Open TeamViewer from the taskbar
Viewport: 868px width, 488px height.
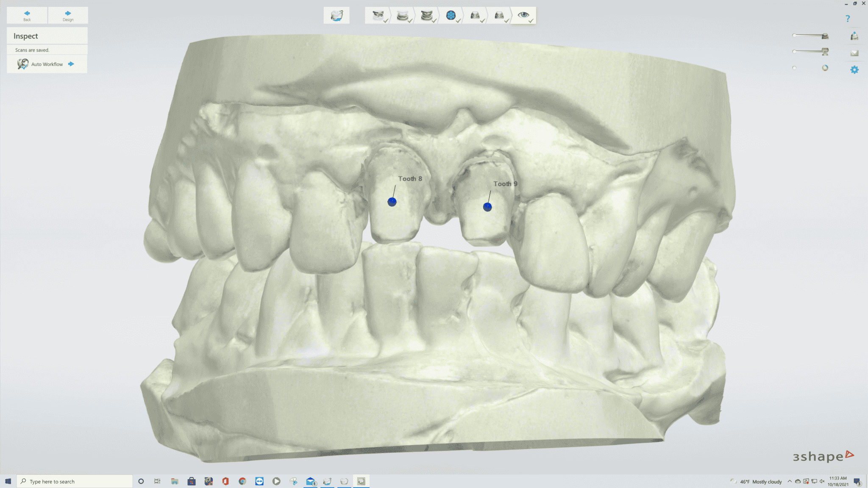(x=259, y=481)
